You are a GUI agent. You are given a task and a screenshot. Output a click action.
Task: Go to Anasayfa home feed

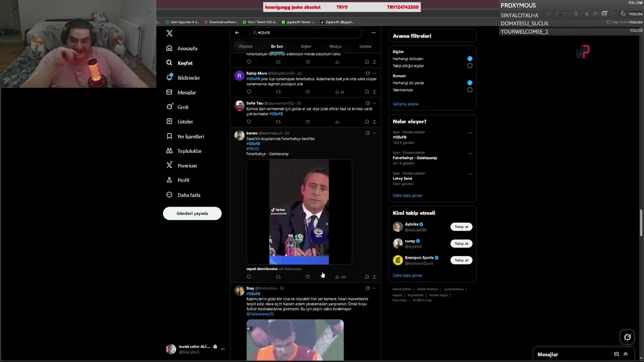[x=182, y=48]
